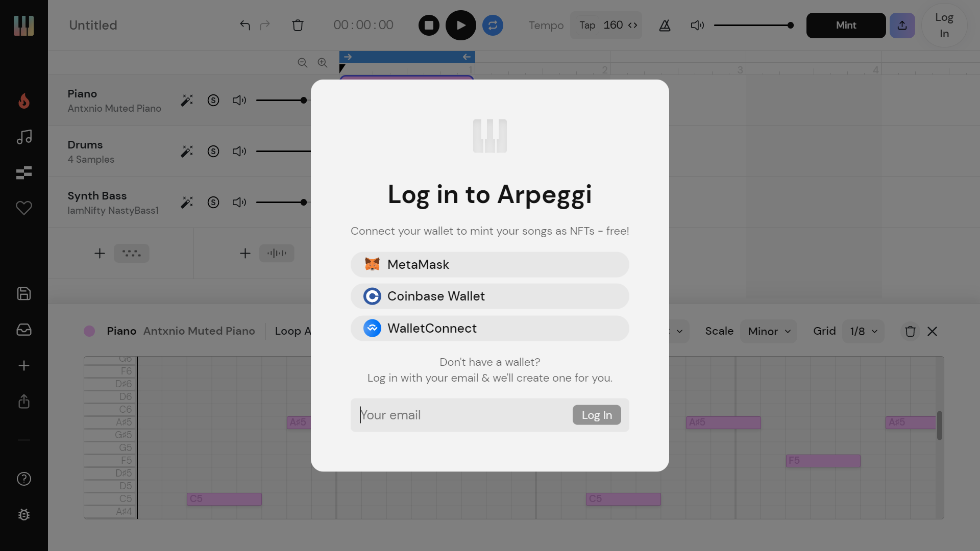Click the bug report icon
980x551 pixels.
point(24,515)
